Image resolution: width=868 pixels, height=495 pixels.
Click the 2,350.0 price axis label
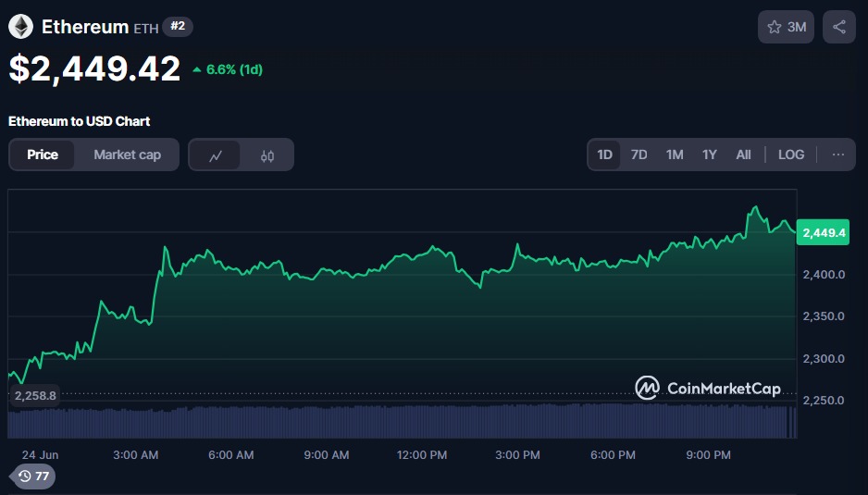click(824, 316)
